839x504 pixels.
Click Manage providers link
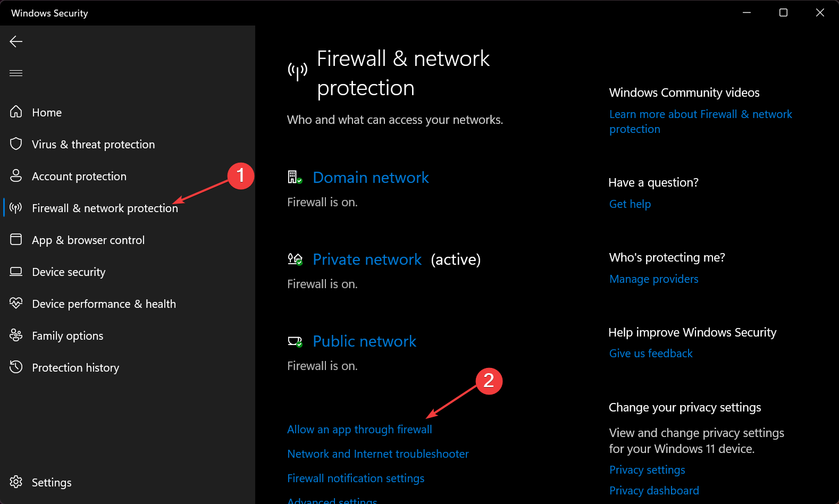[x=653, y=279]
